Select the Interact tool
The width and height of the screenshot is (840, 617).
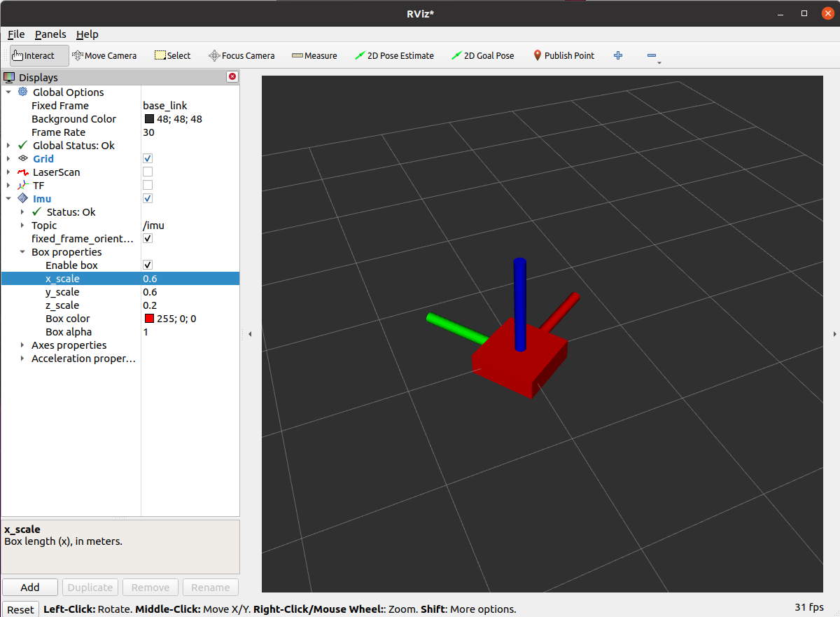[x=39, y=56]
